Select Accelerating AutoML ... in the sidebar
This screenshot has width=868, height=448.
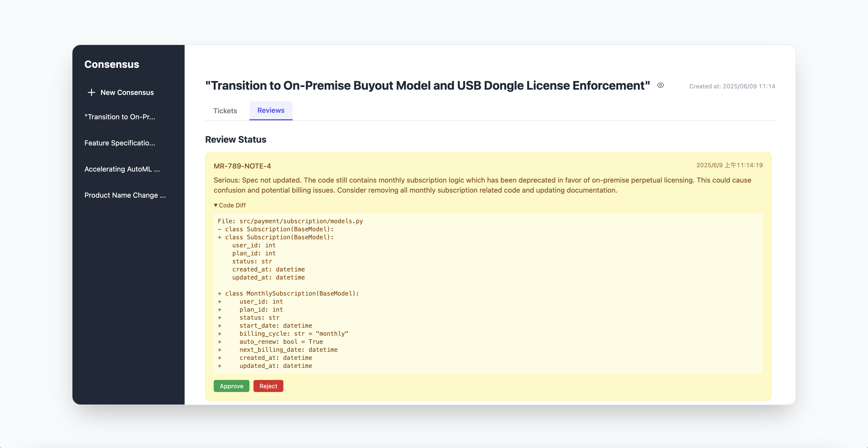122,169
